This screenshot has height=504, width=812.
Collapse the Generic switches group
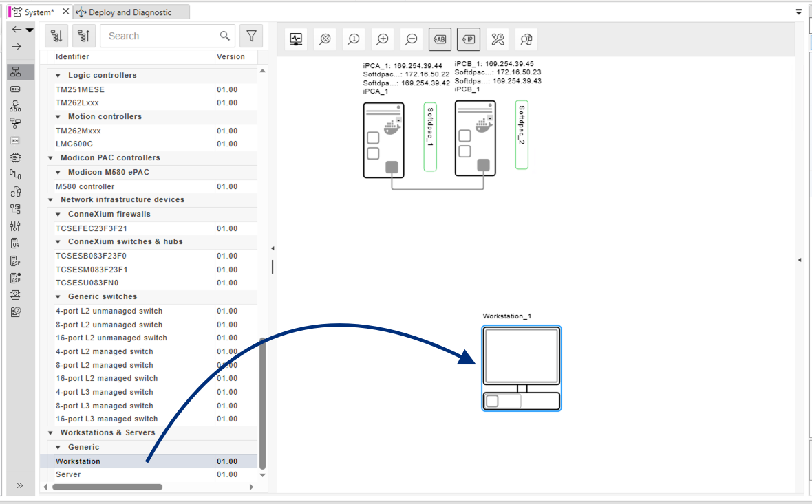58,297
